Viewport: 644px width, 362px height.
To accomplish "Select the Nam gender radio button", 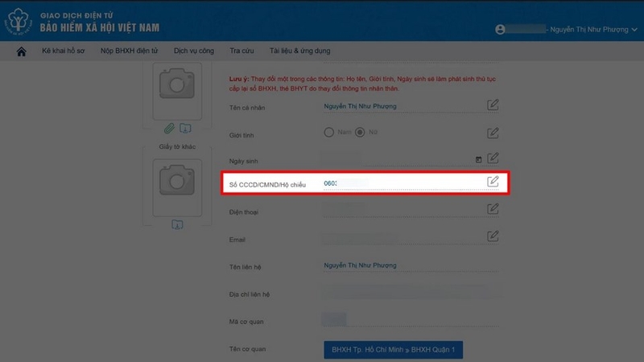I will [x=328, y=132].
